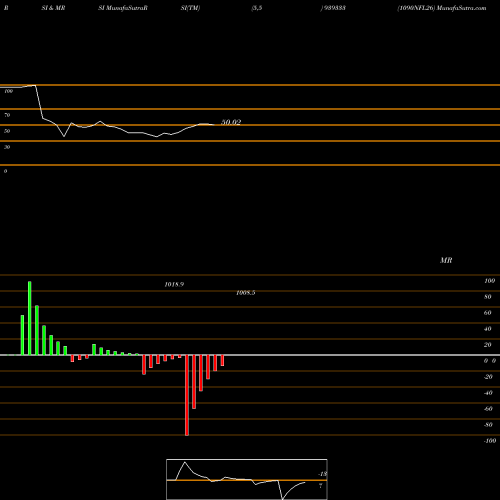Viewport: 500px width, 500px height.
Task: Click the MR axis label -60
Action: (488, 409)
